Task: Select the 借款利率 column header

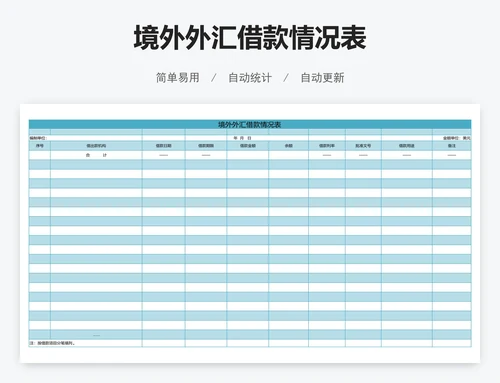Action: (x=327, y=146)
